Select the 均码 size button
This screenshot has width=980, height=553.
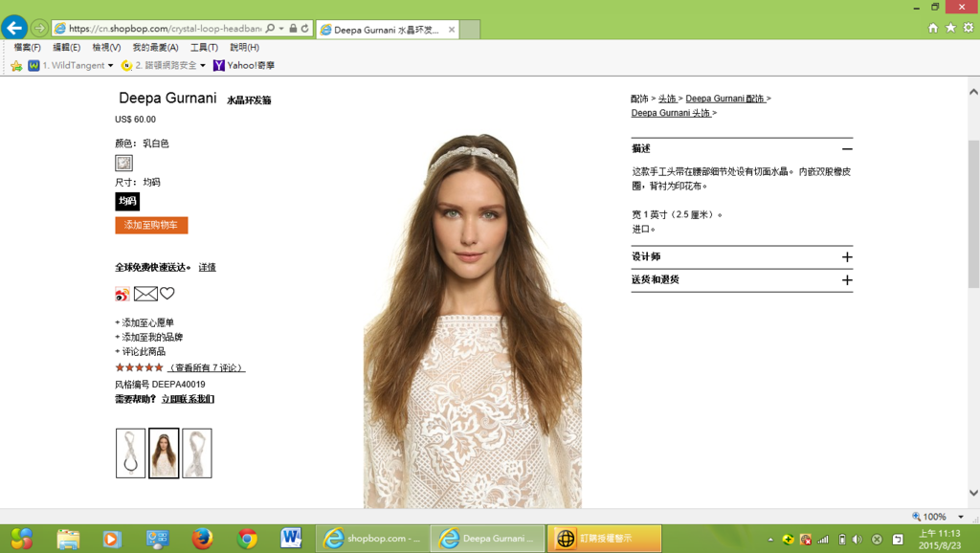127,201
